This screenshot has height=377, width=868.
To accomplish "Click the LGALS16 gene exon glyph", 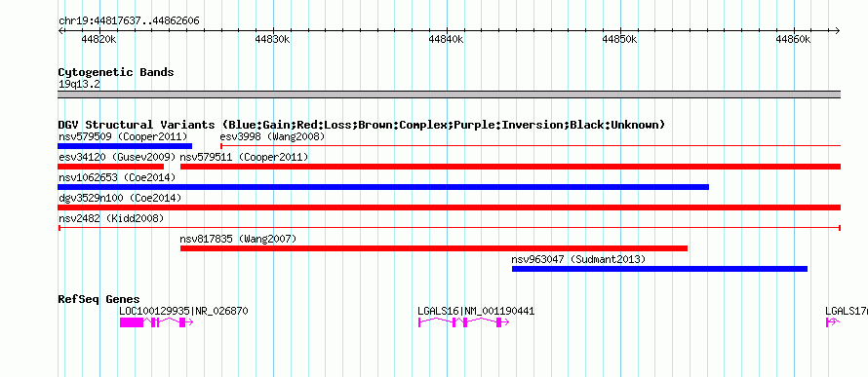I will 463,322.
